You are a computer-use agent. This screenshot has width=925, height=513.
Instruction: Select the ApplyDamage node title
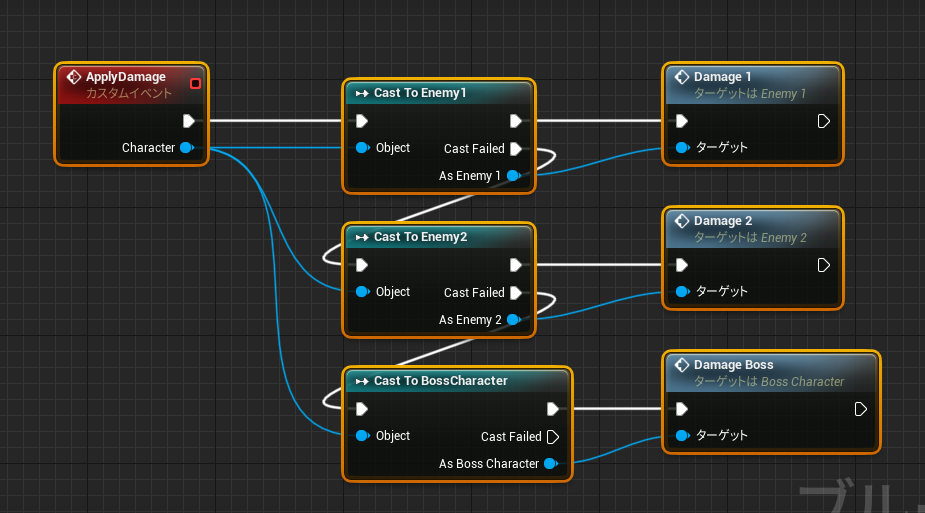tap(126, 77)
